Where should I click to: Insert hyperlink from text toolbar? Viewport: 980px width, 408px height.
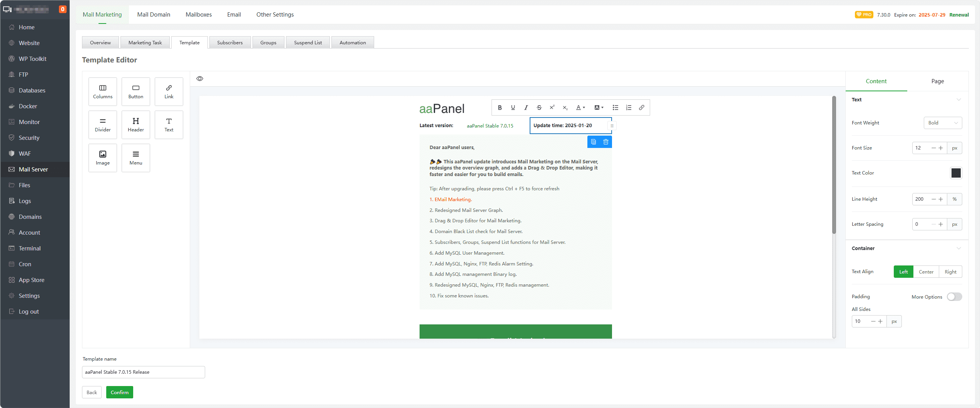[642, 107]
